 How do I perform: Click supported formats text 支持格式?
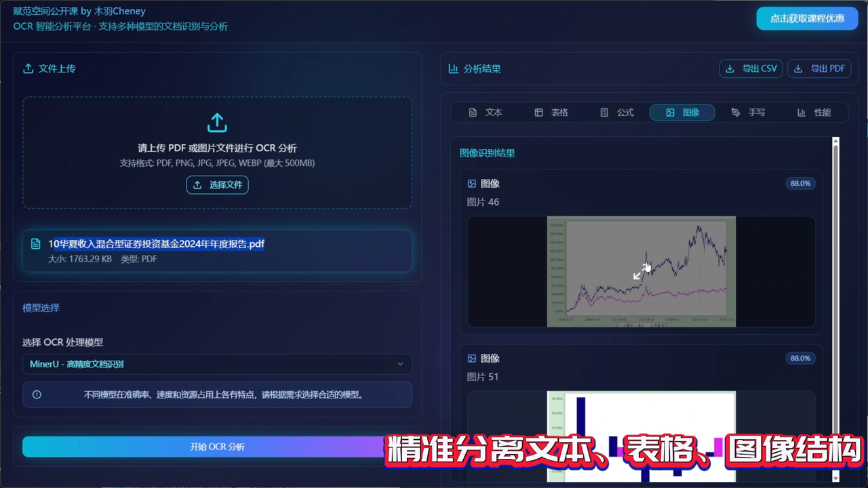(x=217, y=163)
